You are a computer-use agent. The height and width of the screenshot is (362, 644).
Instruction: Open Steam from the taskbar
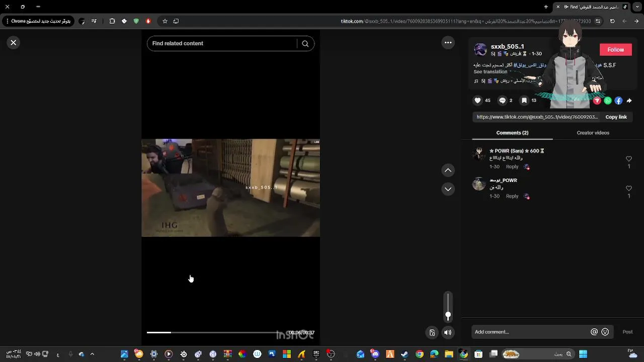tap(405, 354)
